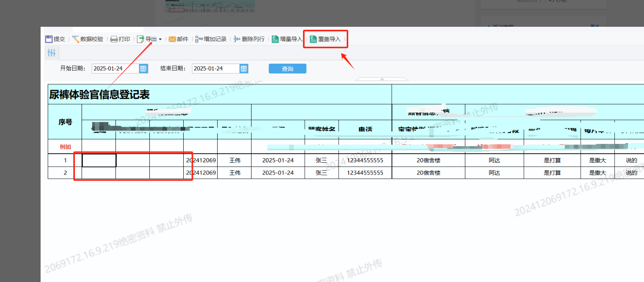The image size is (644, 282).
Task: Open the 导出 export dropdown
Action: tap(149, 39)
